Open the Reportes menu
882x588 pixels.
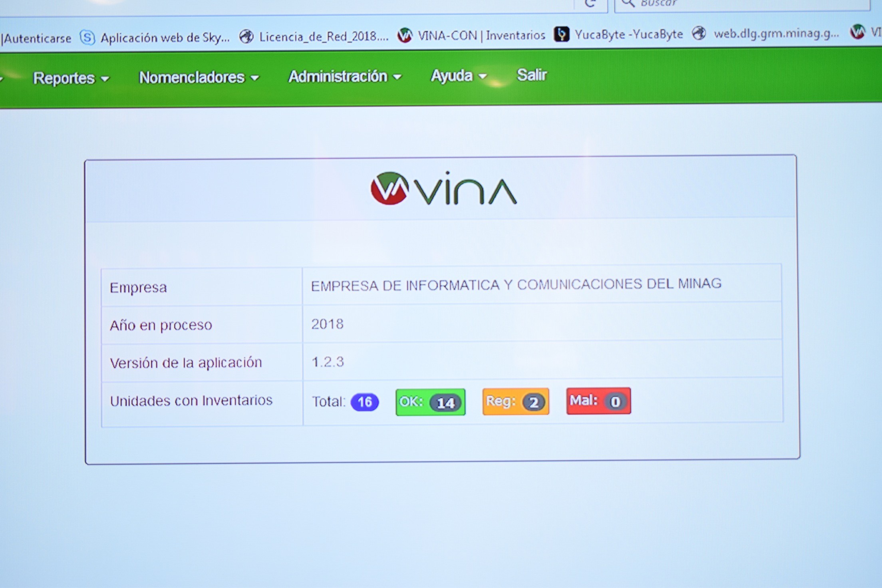tap(71, 78)
